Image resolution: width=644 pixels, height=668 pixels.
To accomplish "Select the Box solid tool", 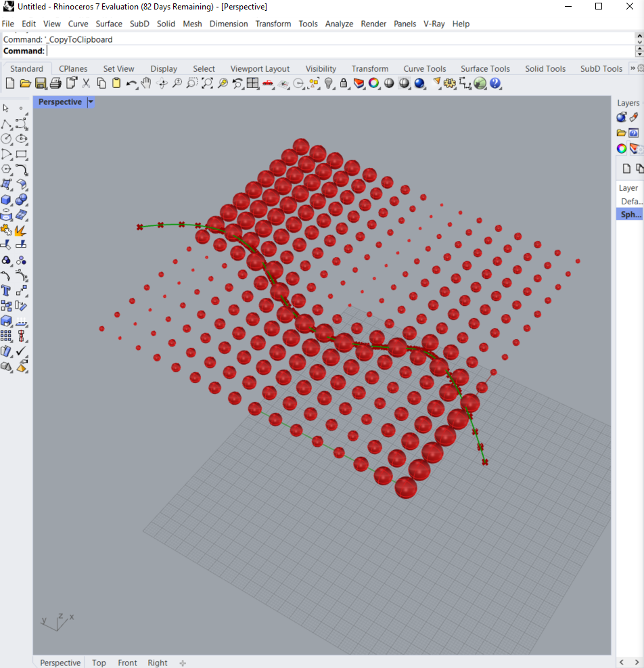I will (6, 200).
